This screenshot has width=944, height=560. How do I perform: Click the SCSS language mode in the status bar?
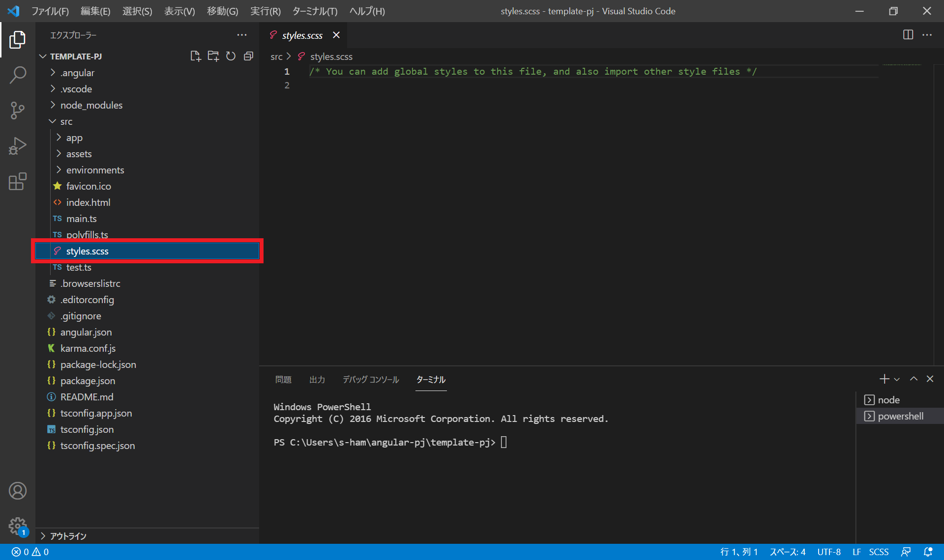tap(878, 552)
